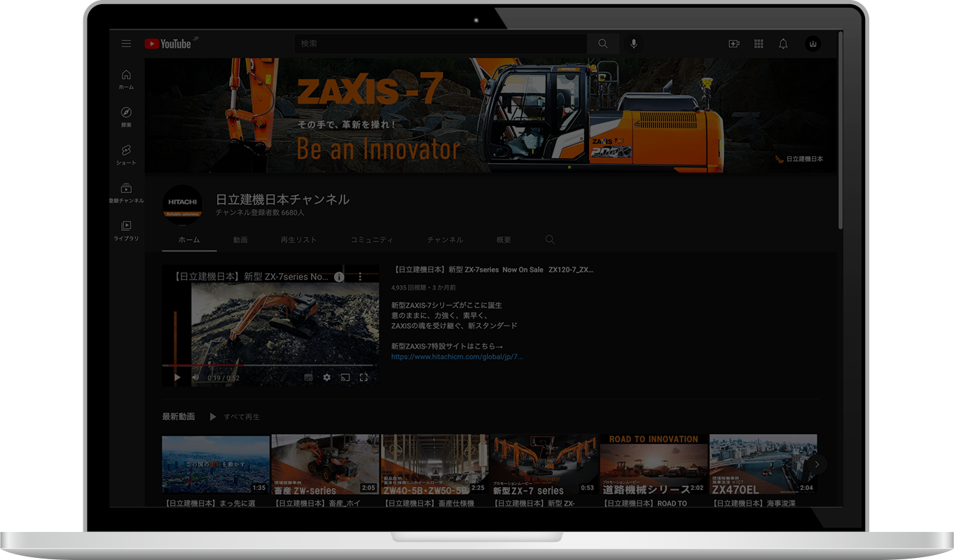The width and height of the screenshot is (954, 560).
Task: Mute the featured video volume
Action: tap(195, 377)
